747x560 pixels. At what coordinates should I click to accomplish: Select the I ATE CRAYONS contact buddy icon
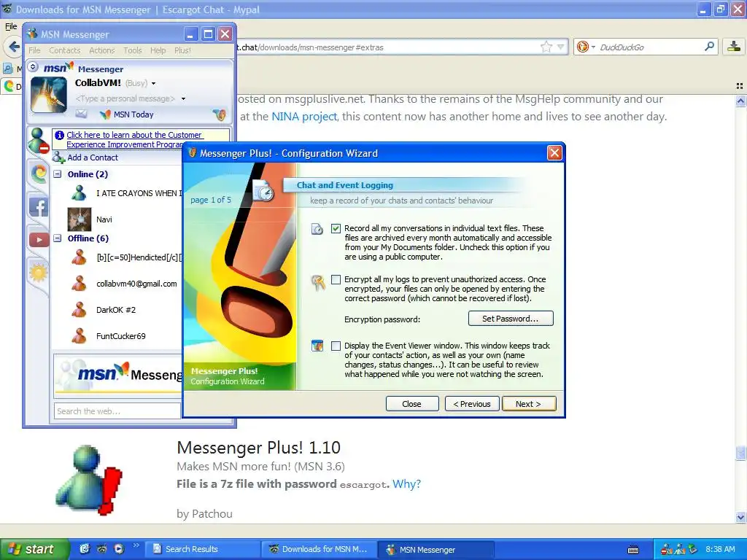click(x=79, y=192)
